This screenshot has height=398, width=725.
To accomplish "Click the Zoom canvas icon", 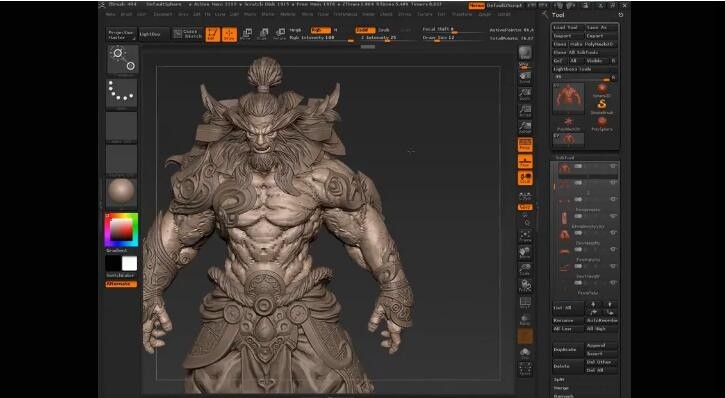I will (x=525, y=94).
